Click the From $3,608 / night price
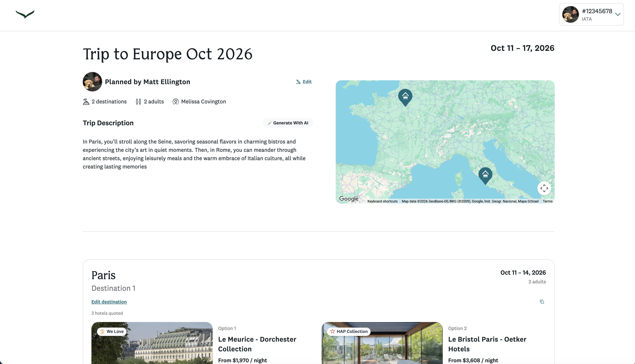This screenshot has height=364, width=635. pyautogui.click(x=473, y=360)
